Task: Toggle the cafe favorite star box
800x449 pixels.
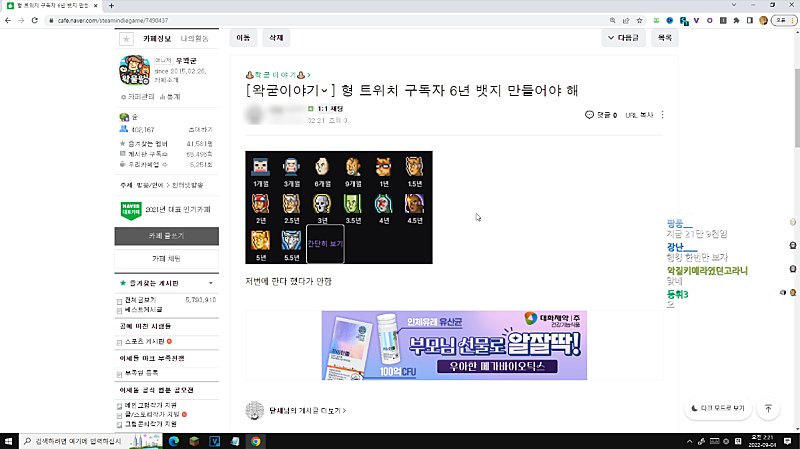Action: 126,39
